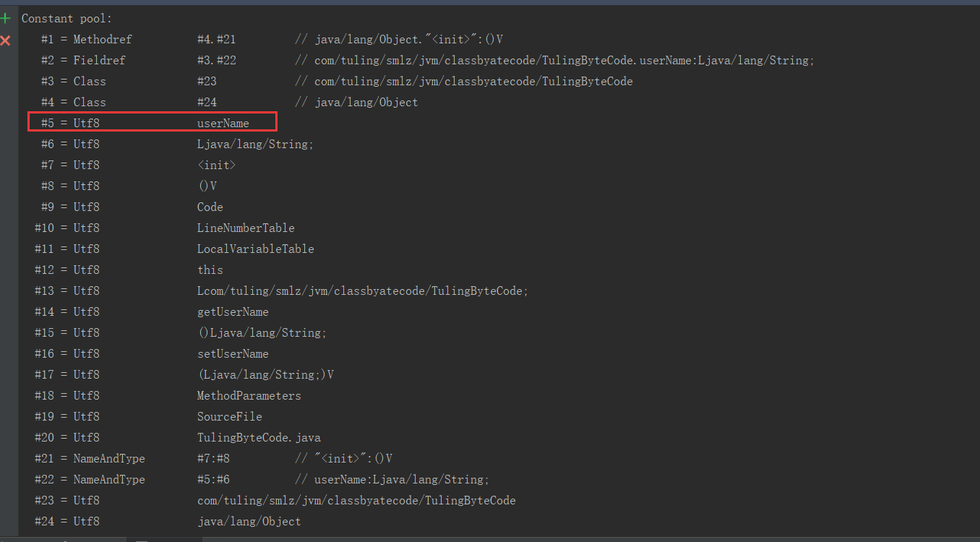The width and height of the screenshot is (980, 542).
Task: Select '#4 = Class' entry
Action: tap(74, 102)
